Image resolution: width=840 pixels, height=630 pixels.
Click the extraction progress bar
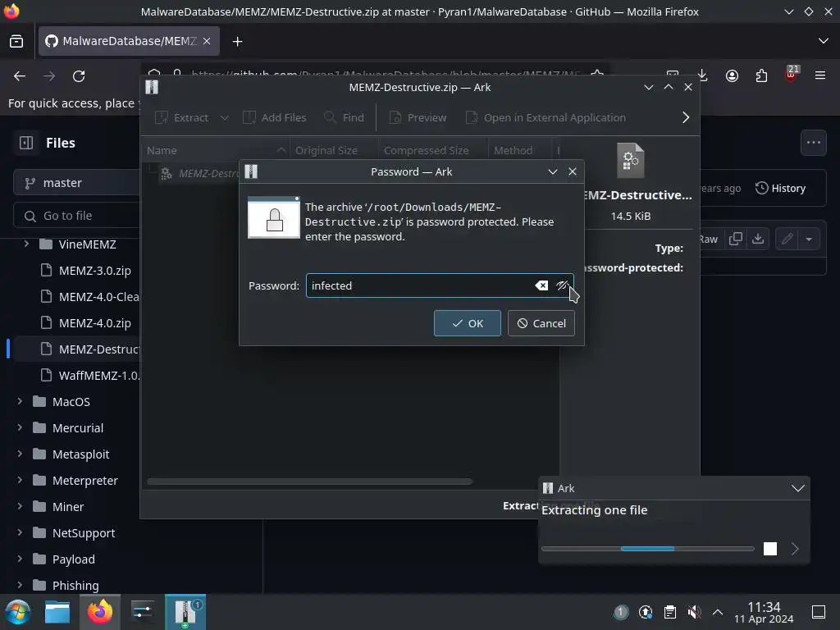pos(648,549)
